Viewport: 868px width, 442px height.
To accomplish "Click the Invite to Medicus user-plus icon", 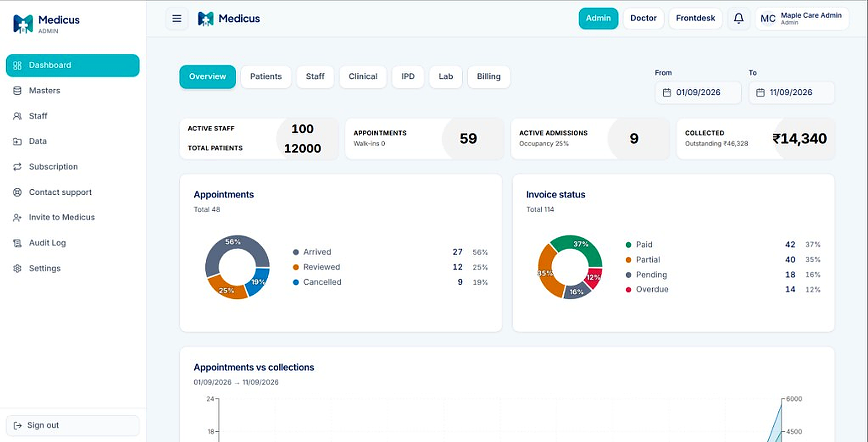I will pos(17,217).
